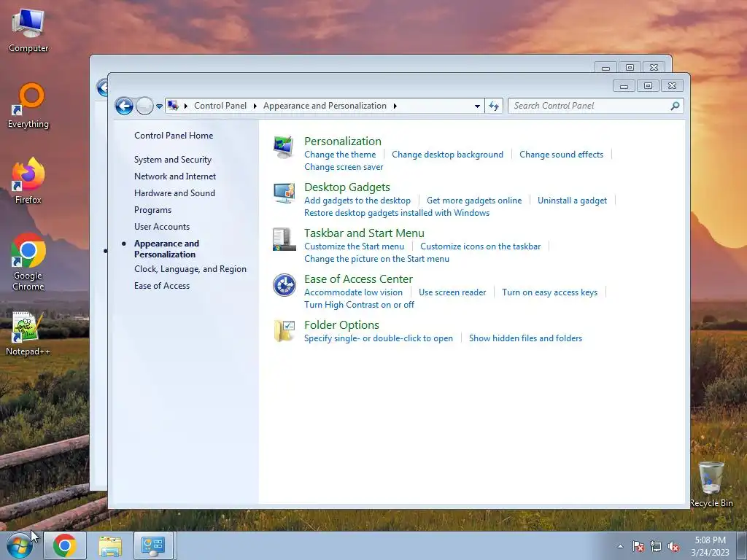This screenshot has width=747, height=560.
Task: Select Programs in the sidebar
Action: pyautogui.click(x=152, y=210)
